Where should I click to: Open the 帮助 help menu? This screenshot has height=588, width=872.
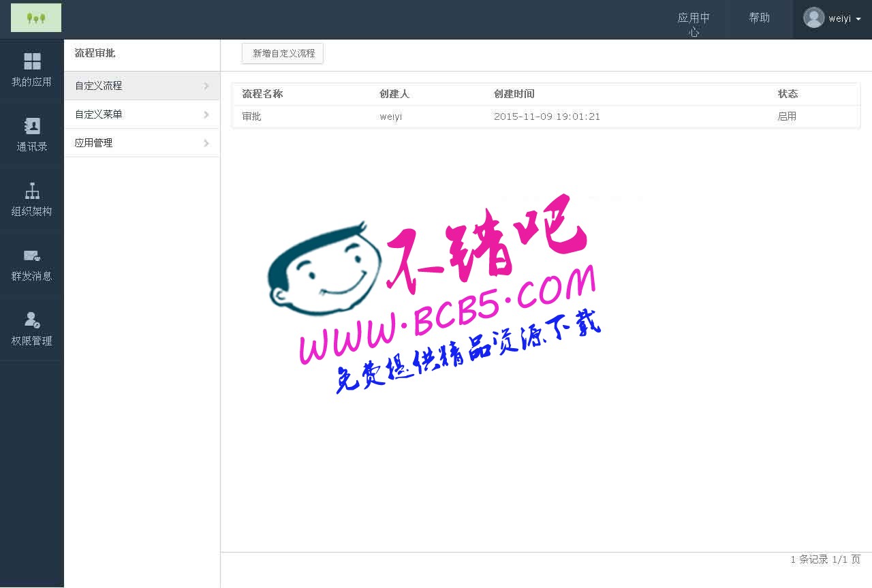tap(759, 18)
